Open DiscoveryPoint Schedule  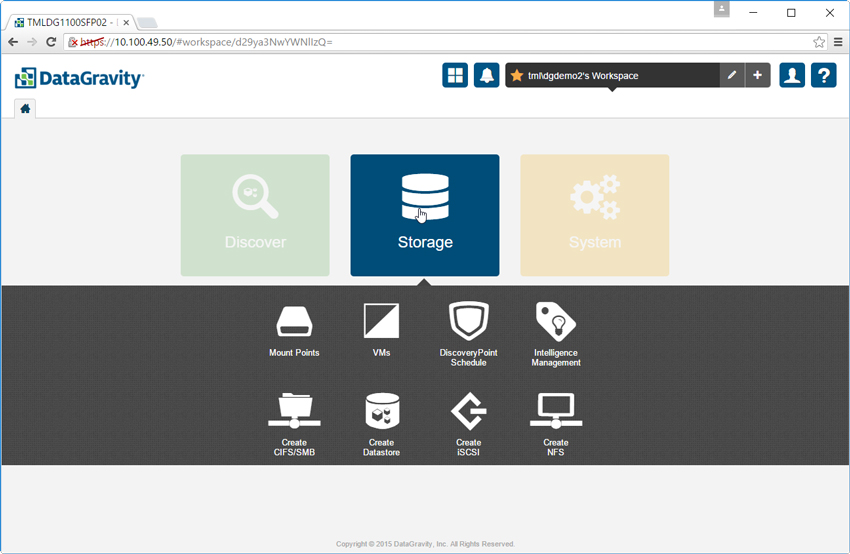[x=468, y=334]
